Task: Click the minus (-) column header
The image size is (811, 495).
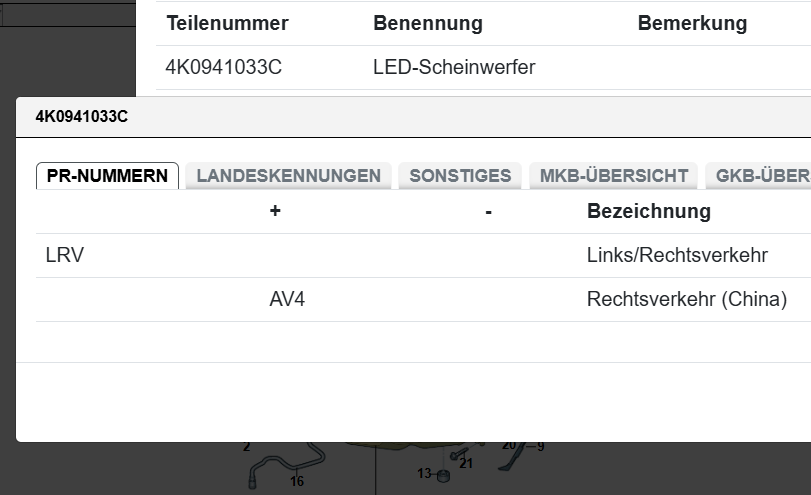Action: pyautogui.click(x=488, y=211)
